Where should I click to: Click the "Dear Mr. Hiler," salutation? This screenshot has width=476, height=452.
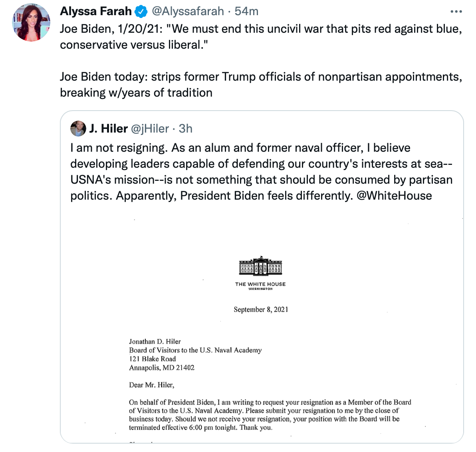[x=152, y=385]
